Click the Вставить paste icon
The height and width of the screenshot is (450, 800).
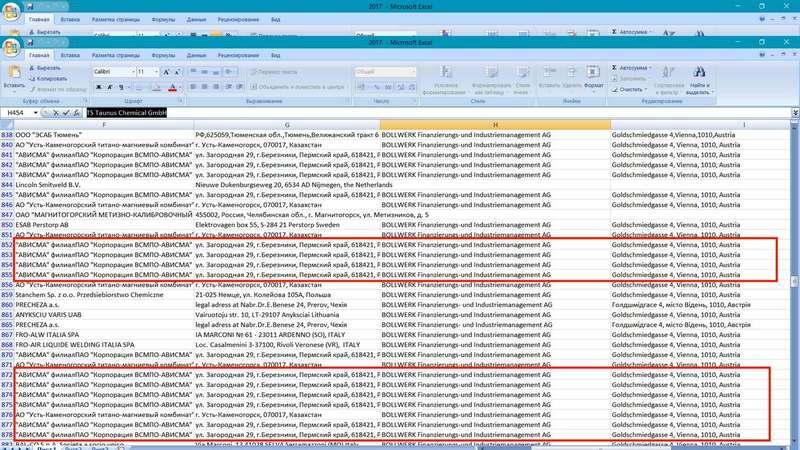(14, 74)
